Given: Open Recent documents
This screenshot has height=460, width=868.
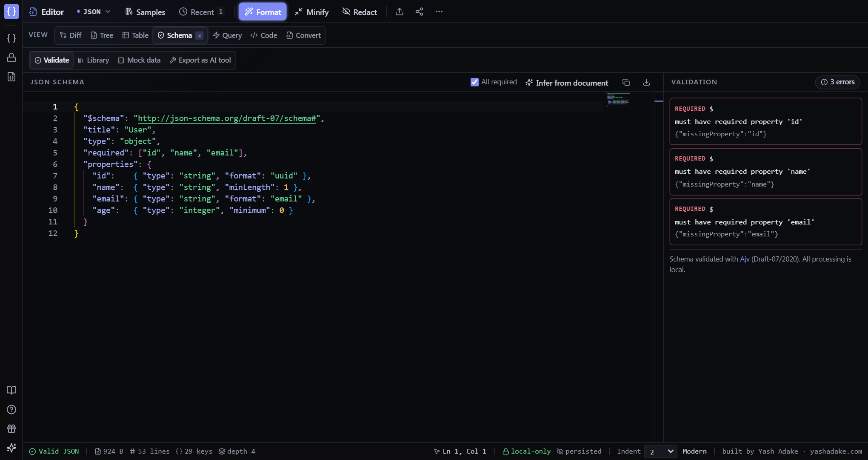Looking at the screenshot, I should pos(202,12).
